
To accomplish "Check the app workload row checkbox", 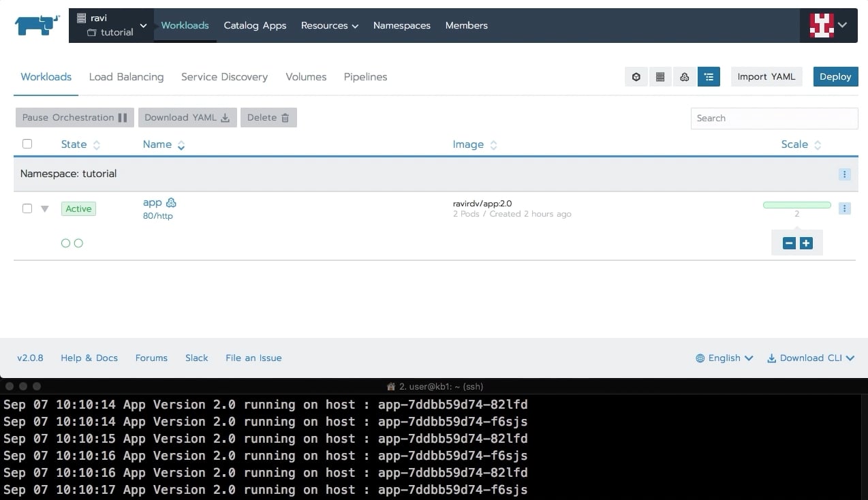I will [27, 208].
